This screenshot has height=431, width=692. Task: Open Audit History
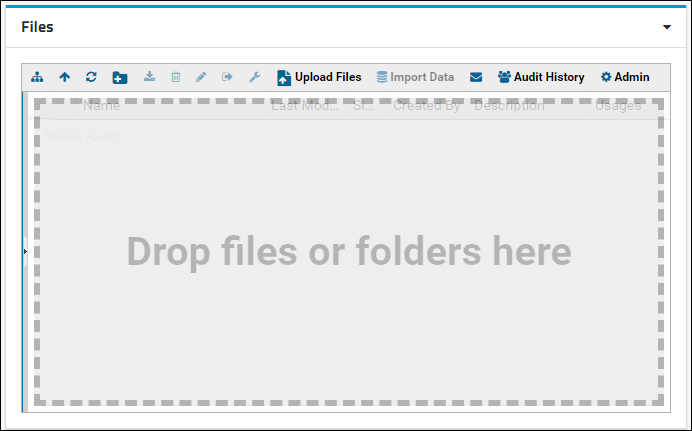(541, 77)
